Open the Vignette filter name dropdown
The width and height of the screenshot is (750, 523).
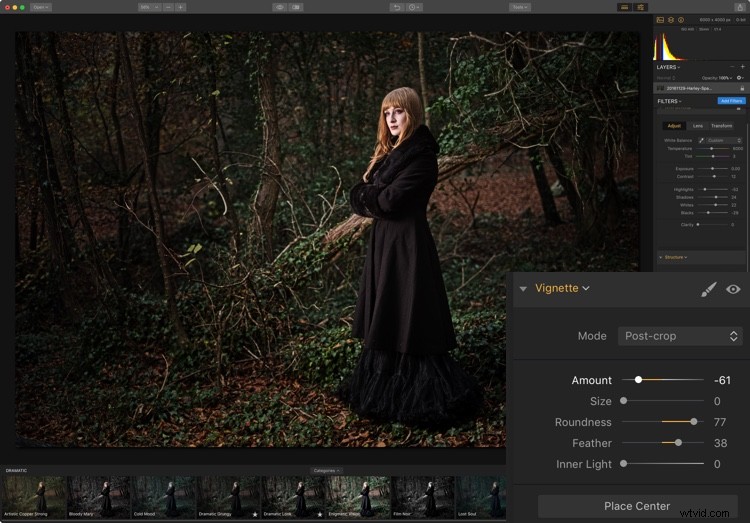coord(562,288)
